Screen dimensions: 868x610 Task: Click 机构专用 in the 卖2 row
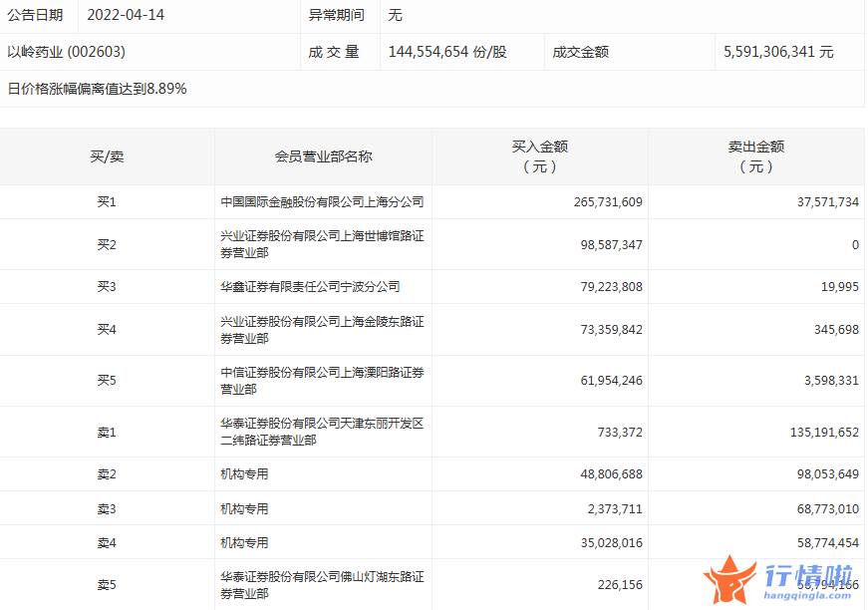coord(244,474)
